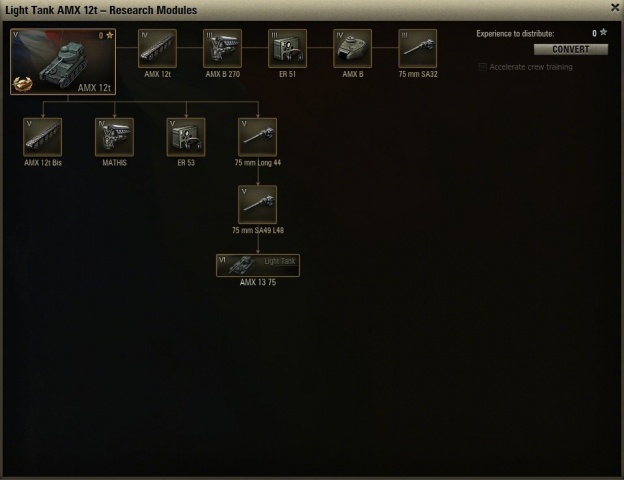Click the CONVERT experience button
624x480 pixels.
571,49
